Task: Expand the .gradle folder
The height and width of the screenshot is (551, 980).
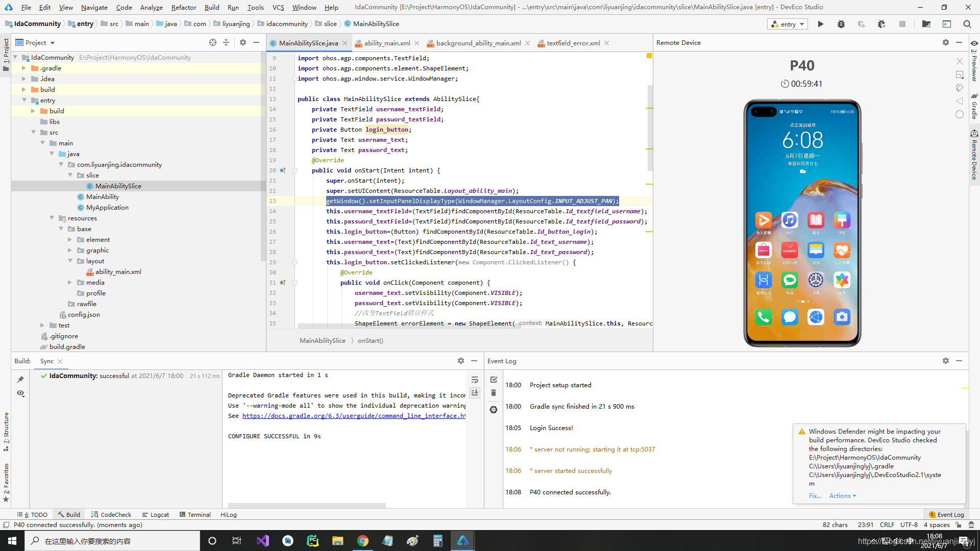Action: (23, 68)
